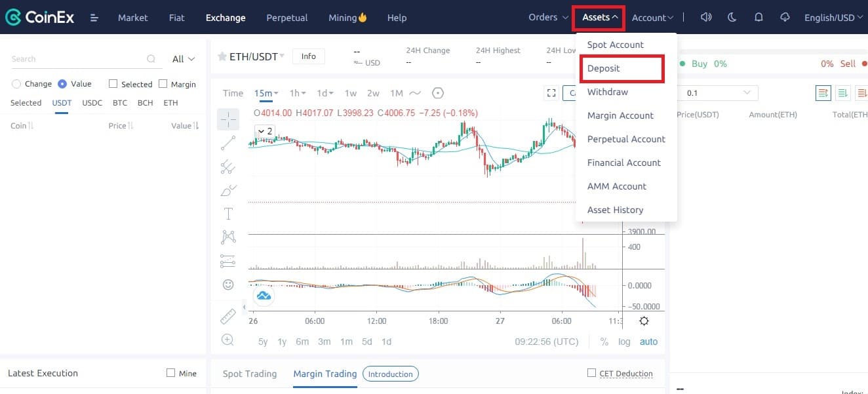Open the emoji icons tool
868x394 pixels.
(x=228, y=285)
